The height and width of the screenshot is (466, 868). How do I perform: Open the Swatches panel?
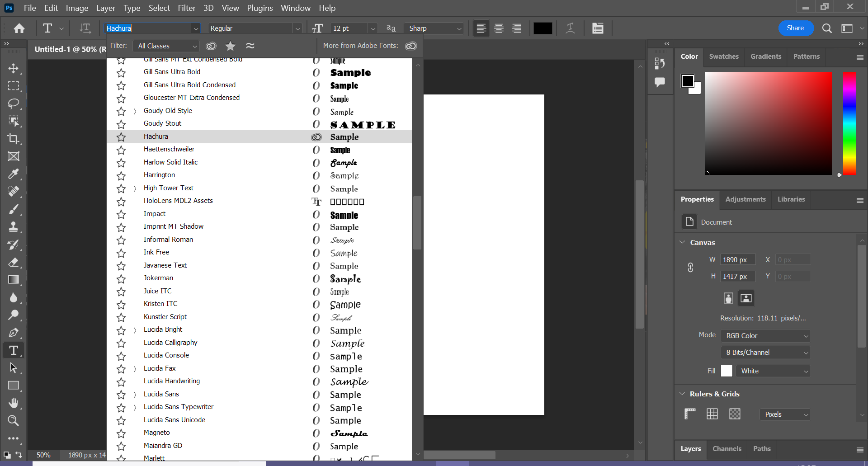pos(723,56)
